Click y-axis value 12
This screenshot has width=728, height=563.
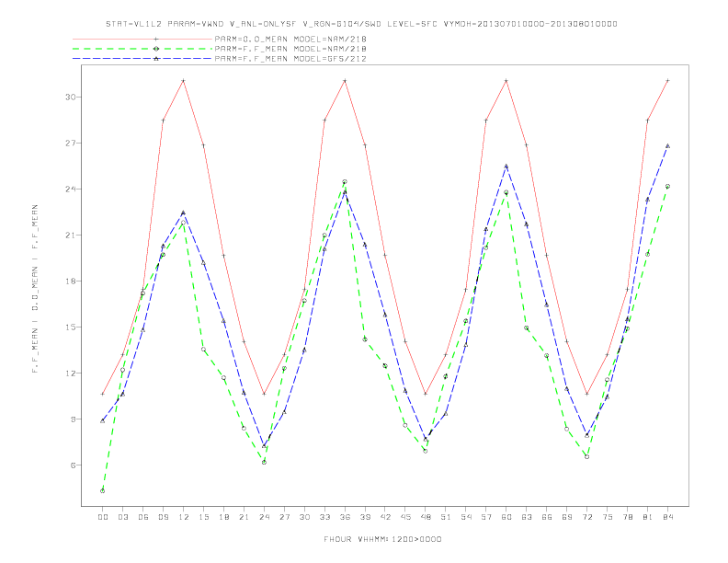pos(70,373)
